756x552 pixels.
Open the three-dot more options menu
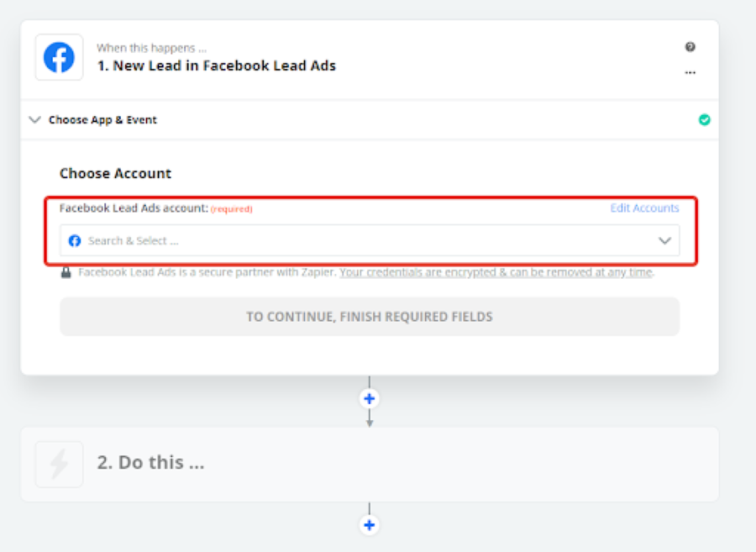click(x=690, y=73)
